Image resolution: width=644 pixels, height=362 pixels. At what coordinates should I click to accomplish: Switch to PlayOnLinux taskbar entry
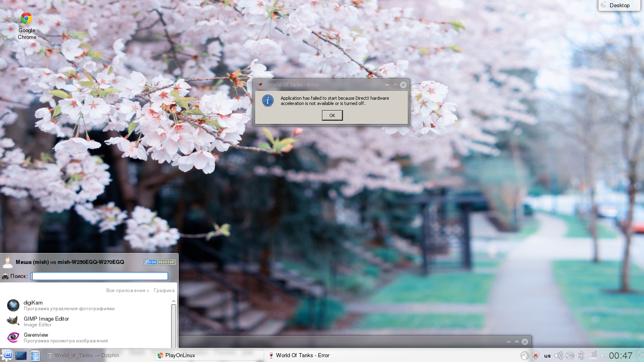[x=209, y=356]
